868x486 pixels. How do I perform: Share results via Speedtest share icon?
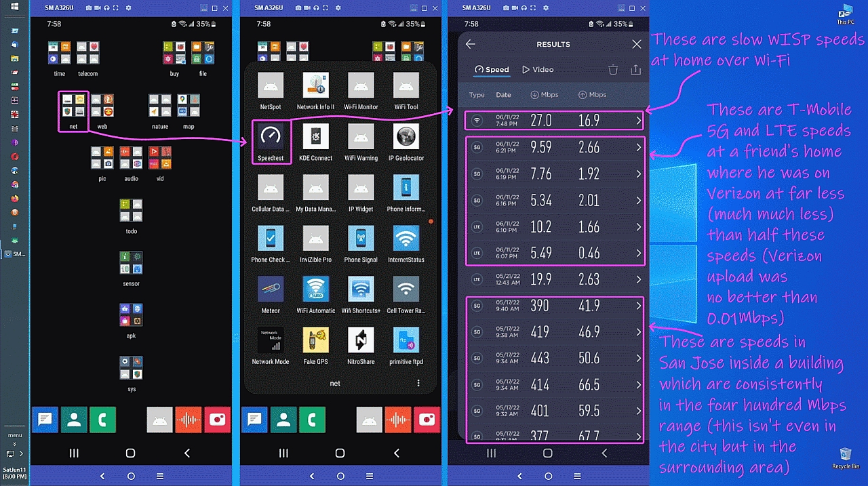(x=635, y=69)
